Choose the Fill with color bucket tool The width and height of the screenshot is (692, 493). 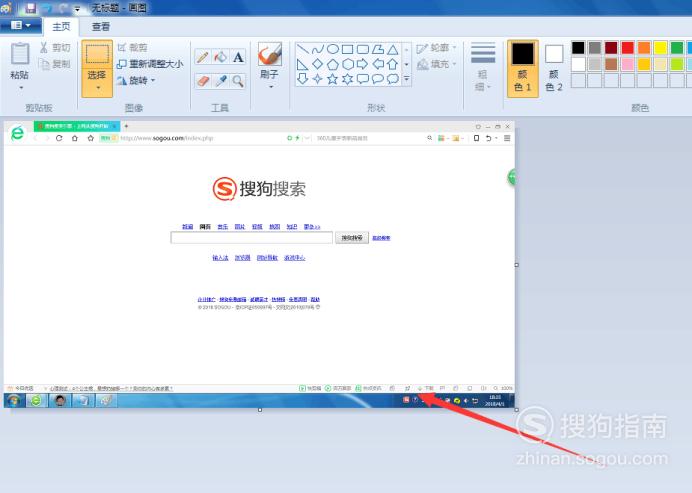point(221,57)
